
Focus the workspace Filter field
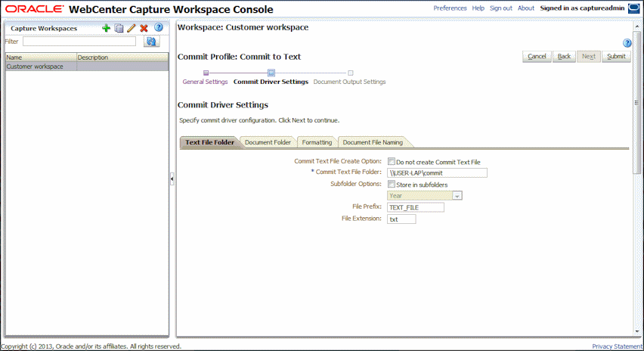pyautogui.click(x=79, y=42)
